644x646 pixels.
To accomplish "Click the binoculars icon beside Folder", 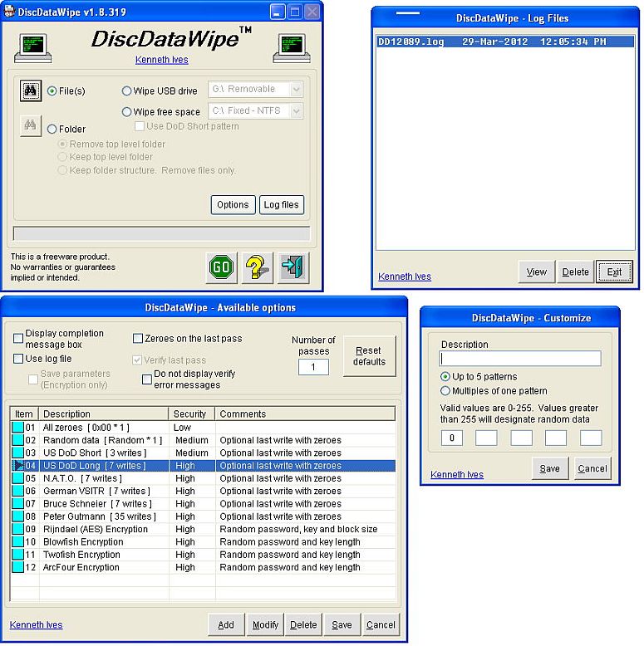I will click(x=31, y=126).
